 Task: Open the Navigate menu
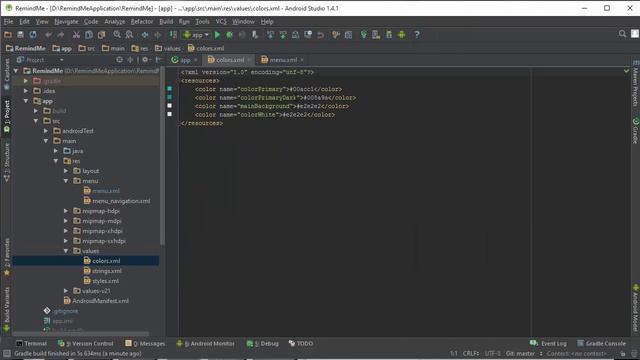click(66, 21)
